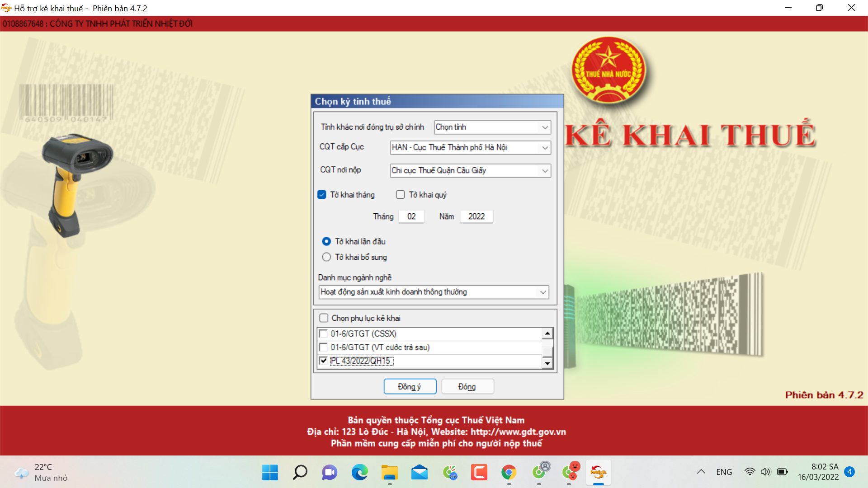Click the volume speaker tray icon
868x488 pixels.
pos(765,472)
